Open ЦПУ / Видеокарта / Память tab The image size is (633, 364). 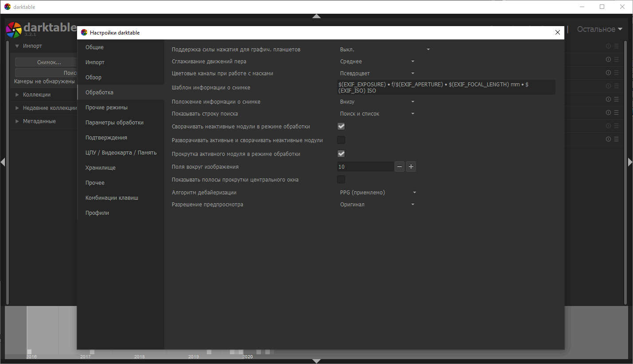point(120,152)
